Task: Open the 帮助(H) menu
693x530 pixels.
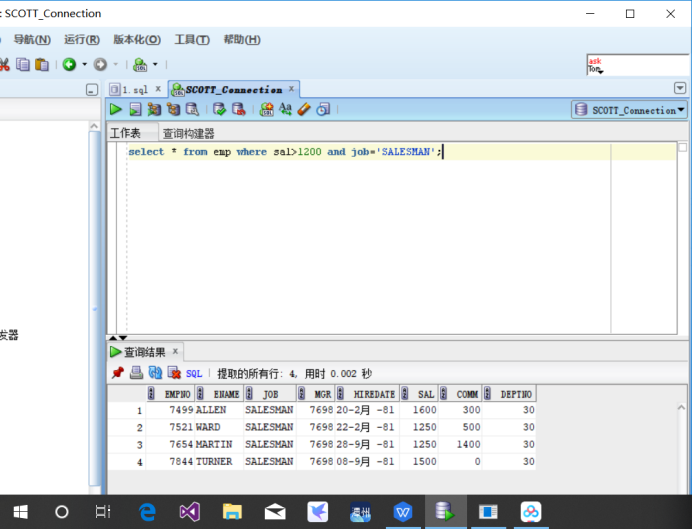Action: (242, 40)
